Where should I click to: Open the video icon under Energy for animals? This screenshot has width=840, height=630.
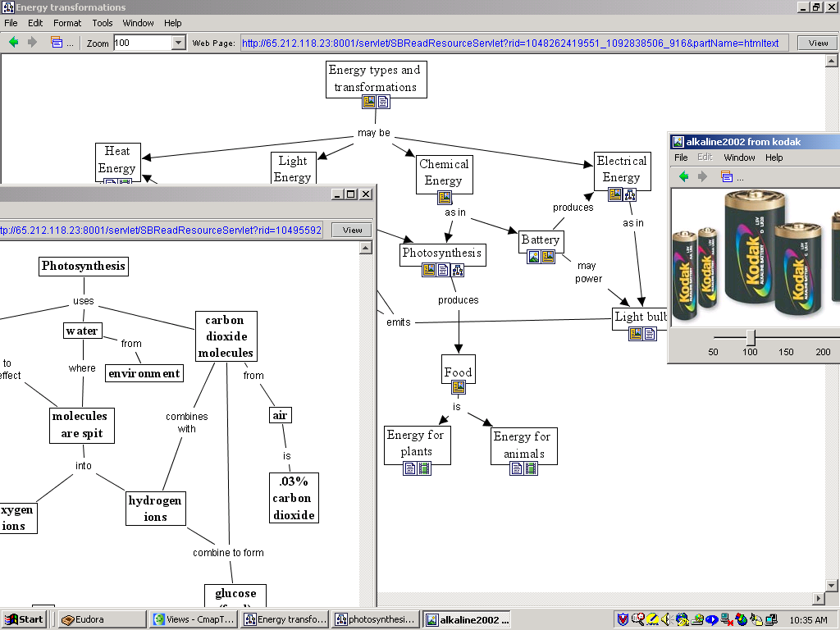[531, 468]
